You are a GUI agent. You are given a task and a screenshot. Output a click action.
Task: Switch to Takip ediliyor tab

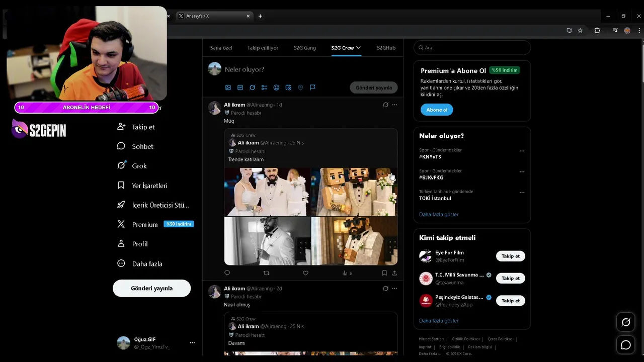(x=263, y=48)
